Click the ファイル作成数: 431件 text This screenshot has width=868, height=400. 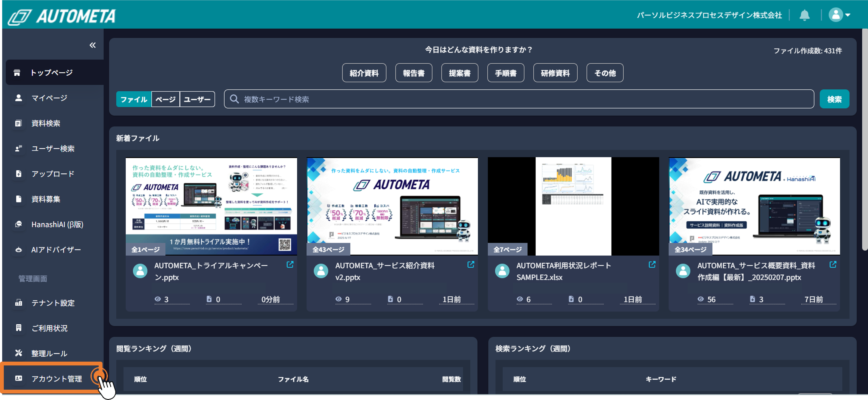point(808,51)
